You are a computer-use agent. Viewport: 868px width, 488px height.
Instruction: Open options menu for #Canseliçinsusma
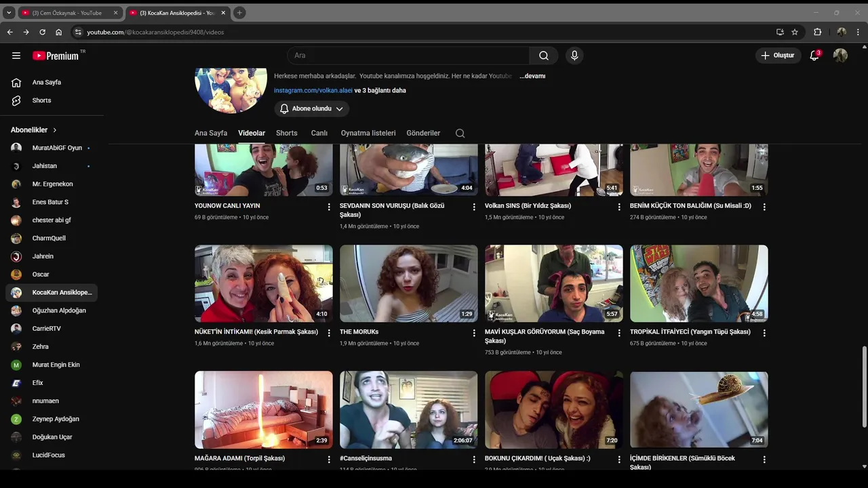pos(474,460)
